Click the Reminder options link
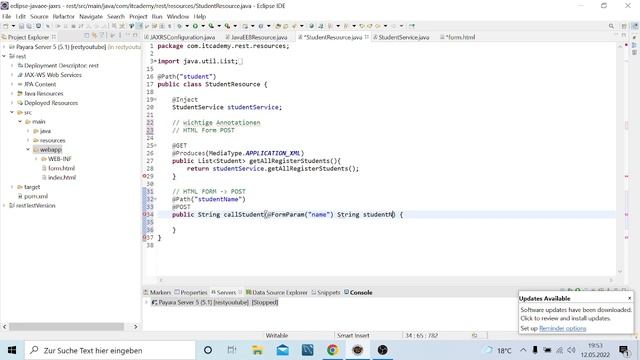The height and width of the screenshot is (360, 640). click(x=562, y=329)
